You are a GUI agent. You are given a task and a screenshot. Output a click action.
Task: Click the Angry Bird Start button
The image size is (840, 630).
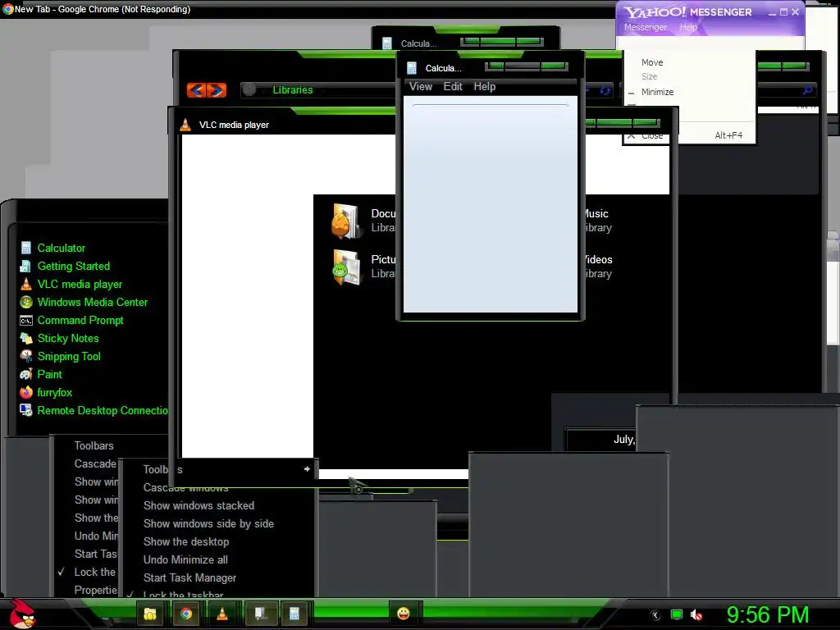(x=21, y=614)
